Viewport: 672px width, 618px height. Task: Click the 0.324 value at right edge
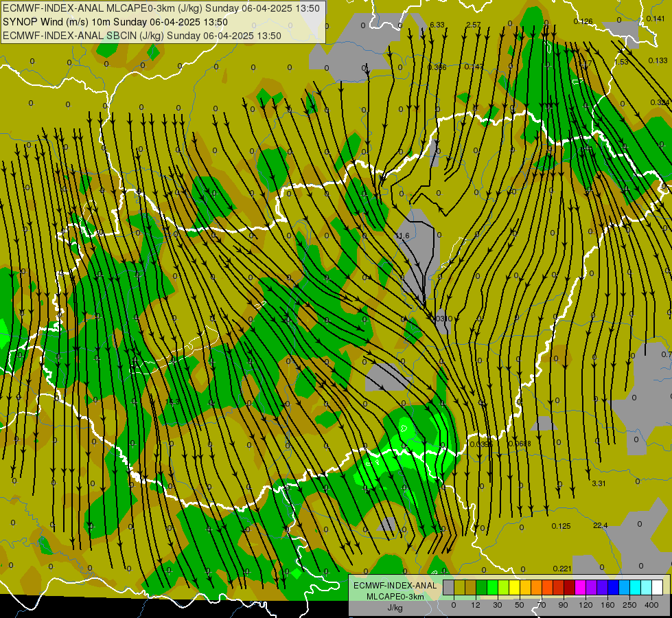[660, 102]
